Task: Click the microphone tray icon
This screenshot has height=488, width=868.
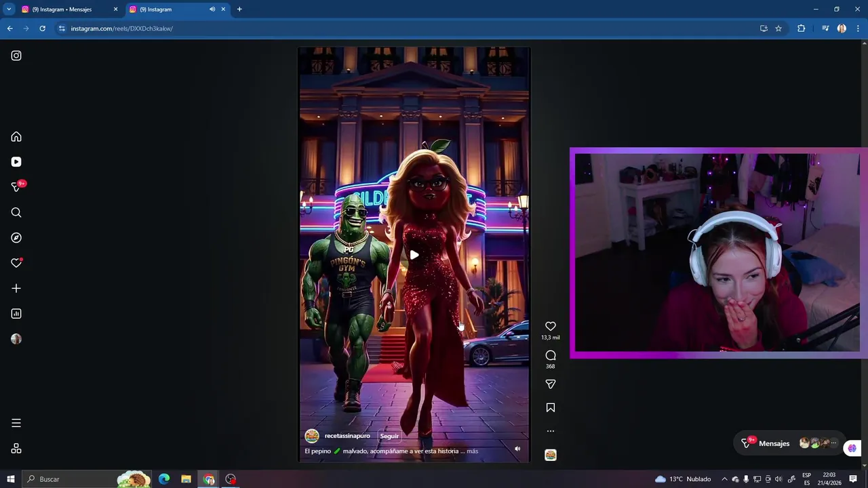Action: [746, 479]
